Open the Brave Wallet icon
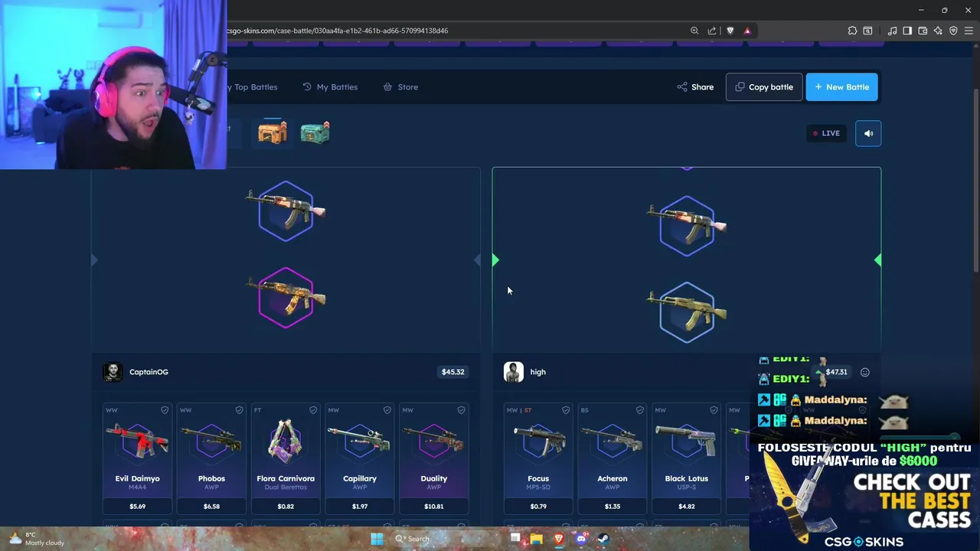 click(923, 31)
